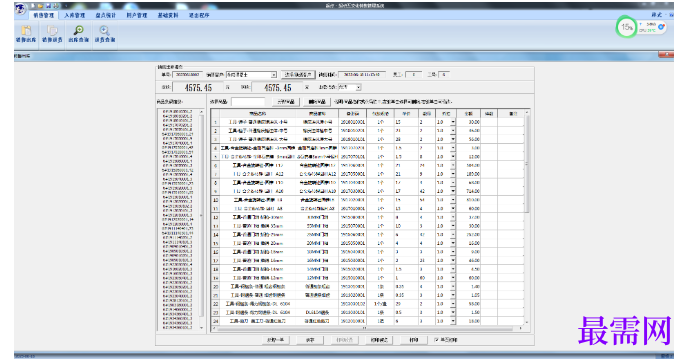Click the new order button at the bottom
The width and height of the screenshot is (690, 362).
point(275,340)
